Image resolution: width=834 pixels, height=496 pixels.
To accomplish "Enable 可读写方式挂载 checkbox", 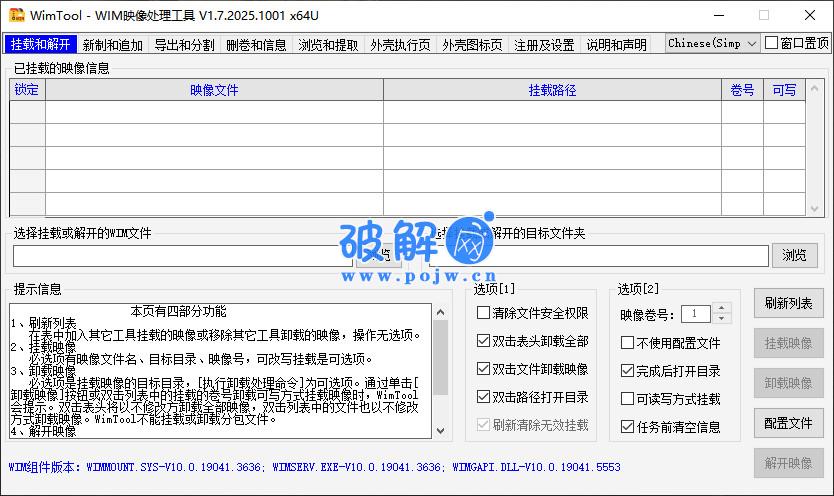I will pyautogui.click(x=628, y=399).
